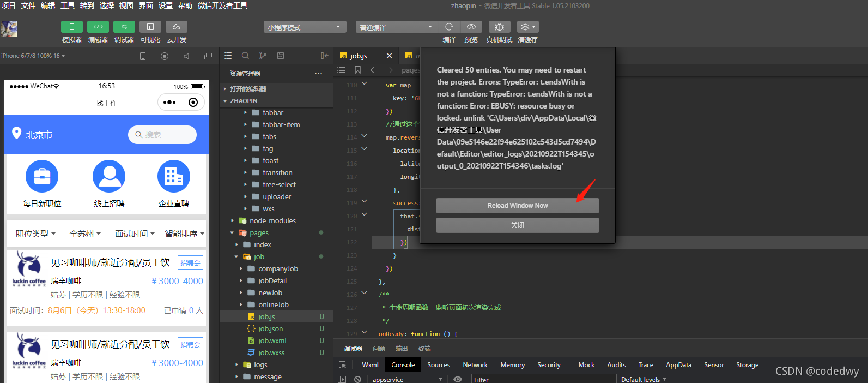Open cloud development button
The image size is (868, 383).
click(177, 27)
